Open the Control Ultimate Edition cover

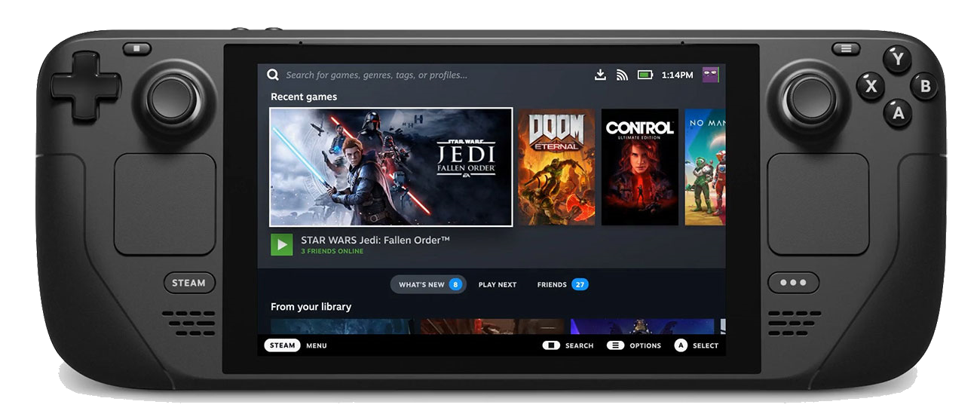(x=639, y=167)
